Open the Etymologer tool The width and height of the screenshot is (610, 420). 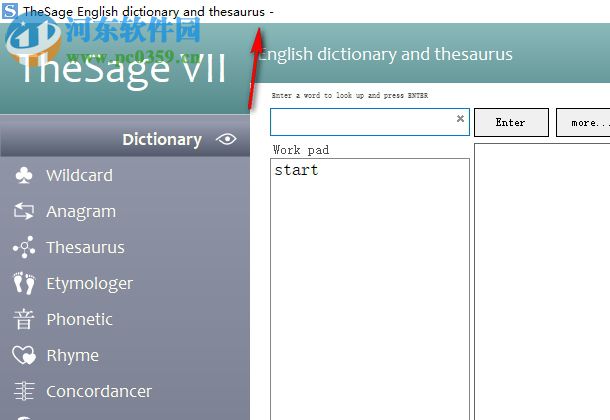89,284
